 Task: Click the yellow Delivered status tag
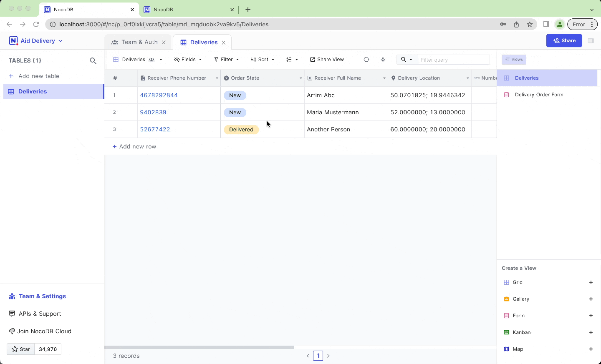point(241,130)
